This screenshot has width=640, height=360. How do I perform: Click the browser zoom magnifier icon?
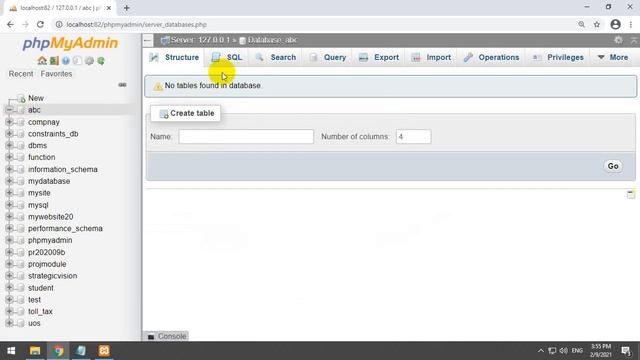(582, 24)
